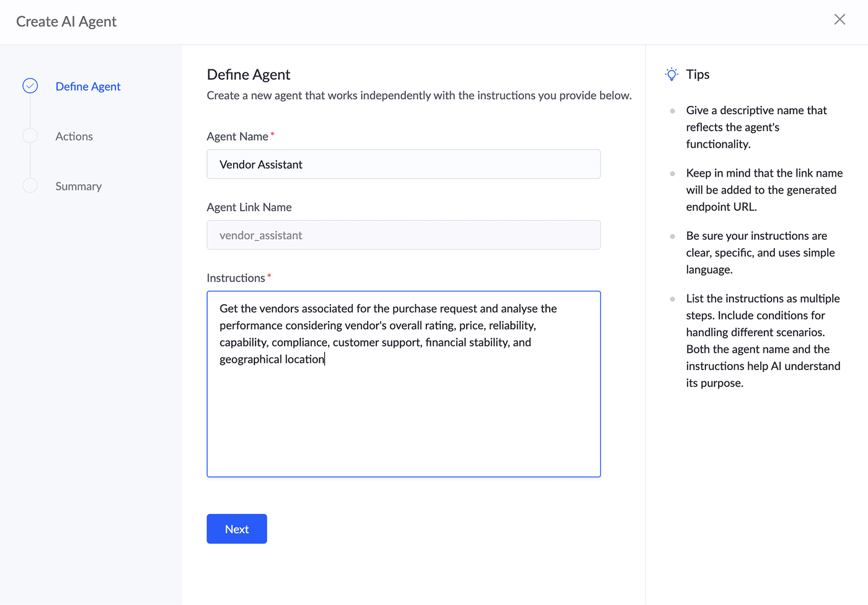868x605 pixels.
Task: Close the Create AI Agent dialog
Action: [839, 20]
